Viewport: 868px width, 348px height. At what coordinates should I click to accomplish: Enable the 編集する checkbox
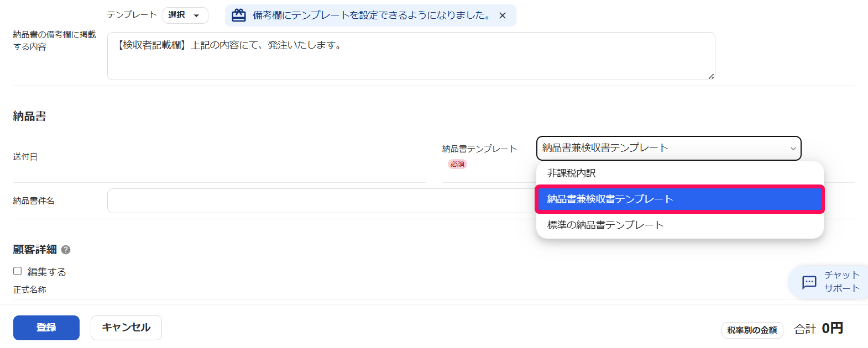click(x=18, y=271)
